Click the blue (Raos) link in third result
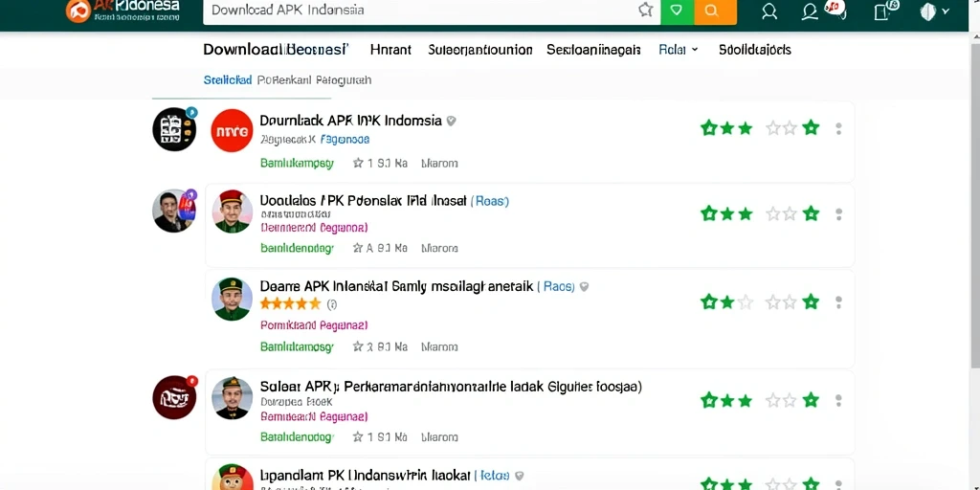 (x=556, y=286)
